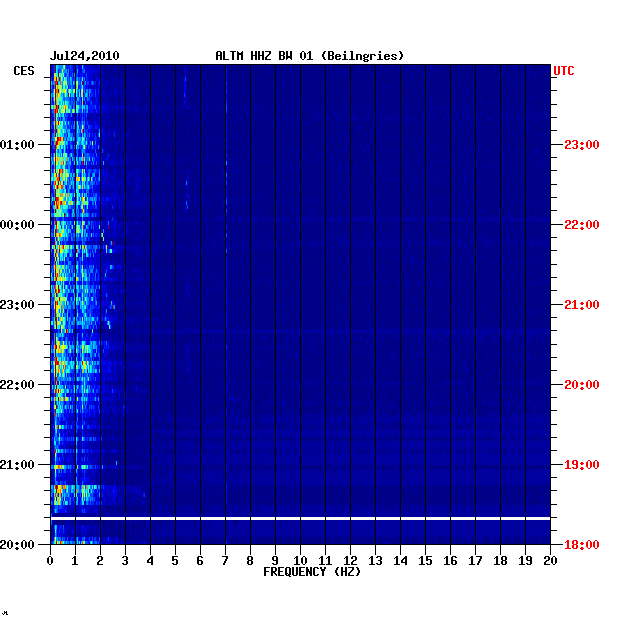Click frequency axis label 19
The image size is (630, 624).
(525, 561)
